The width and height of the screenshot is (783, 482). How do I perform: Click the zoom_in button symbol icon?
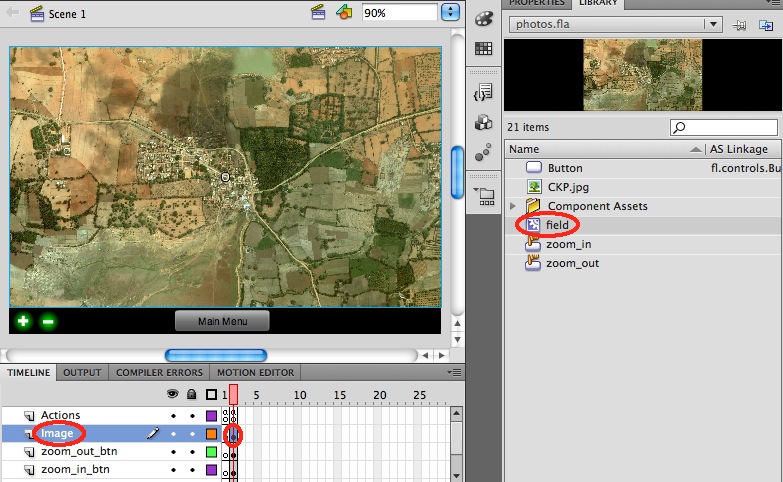pyautogui.click(x=533, y=244)
